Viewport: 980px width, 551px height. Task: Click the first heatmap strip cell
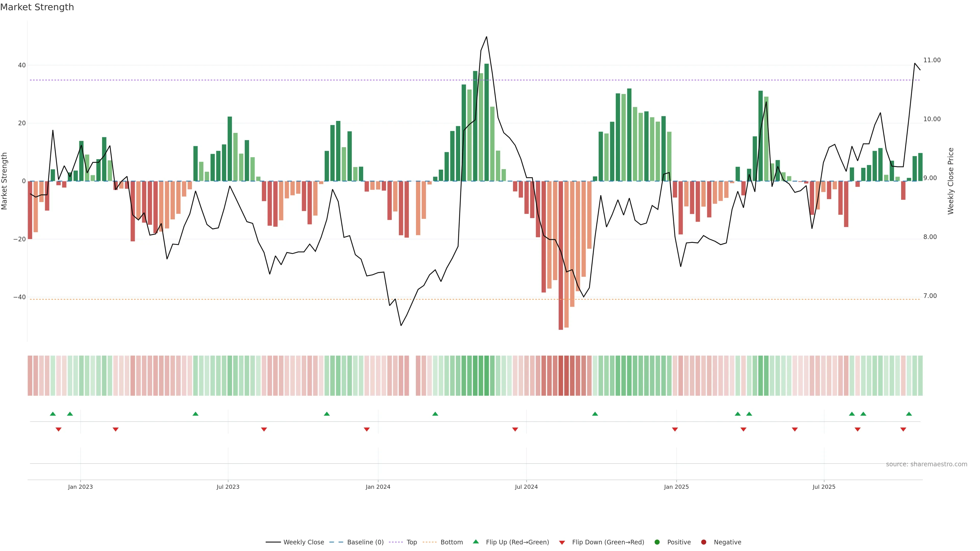click(x=30, y=375)
